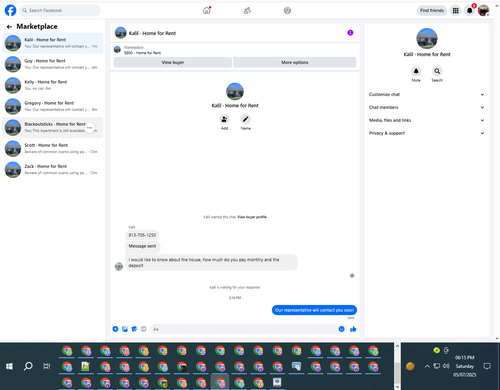500x390 pixels.
Task: Open the Groups icon in top bar
Action: pyautogui.click(x=287, y=11)
